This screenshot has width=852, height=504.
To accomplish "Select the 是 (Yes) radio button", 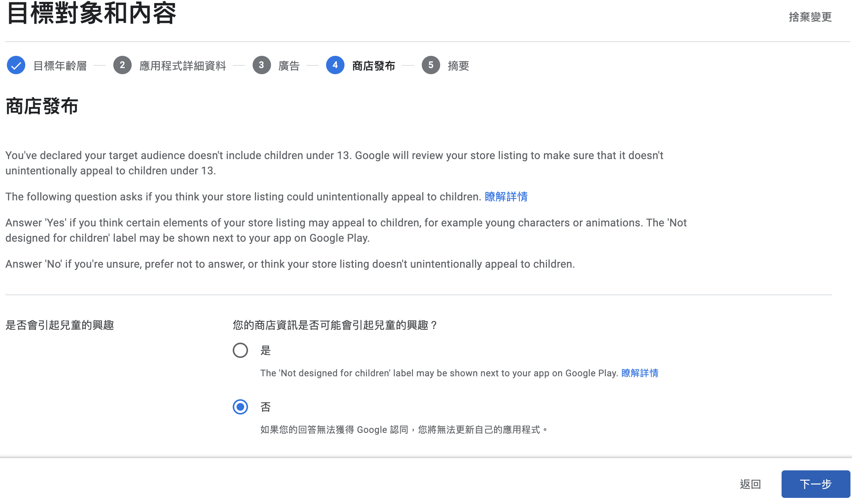I will pyautogui.click(x=240, y=350).
